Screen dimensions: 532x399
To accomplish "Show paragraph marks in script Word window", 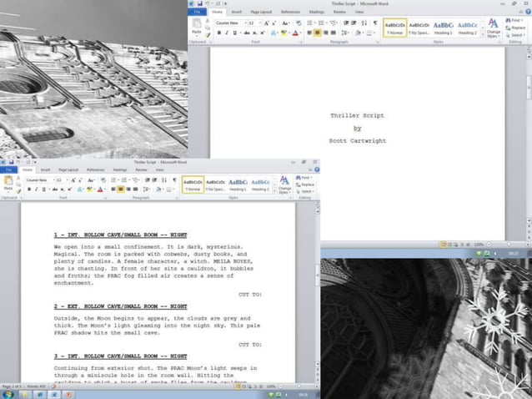I will point(174,180).
